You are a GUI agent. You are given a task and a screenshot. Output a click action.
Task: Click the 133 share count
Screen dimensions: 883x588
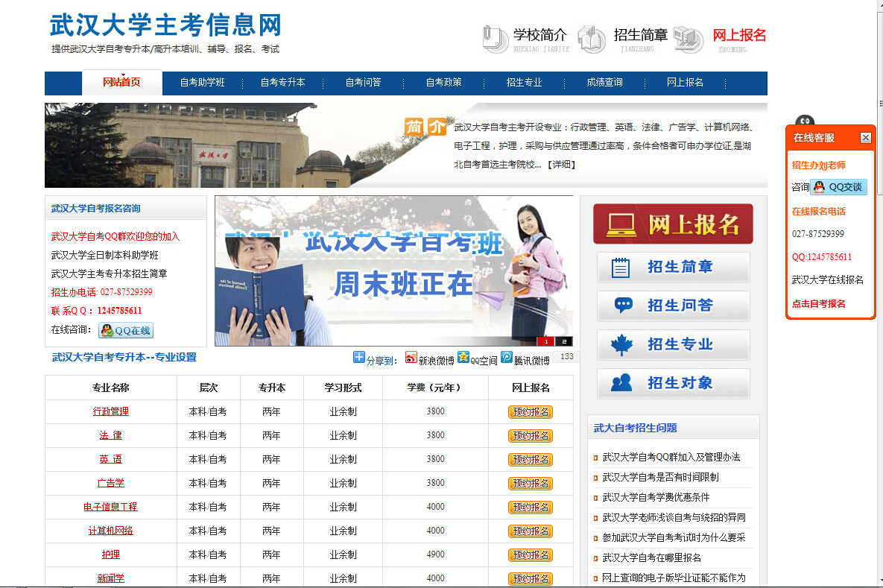coord(566,356)
